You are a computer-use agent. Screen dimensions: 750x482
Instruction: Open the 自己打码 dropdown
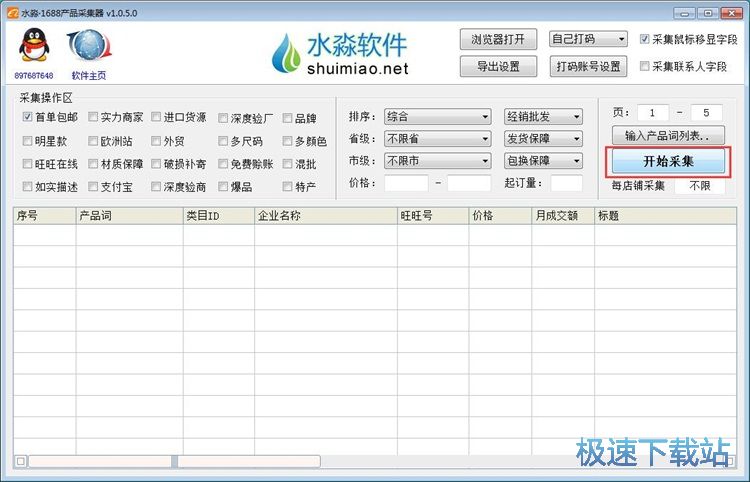pyautogui.click(x=588, y=39)
